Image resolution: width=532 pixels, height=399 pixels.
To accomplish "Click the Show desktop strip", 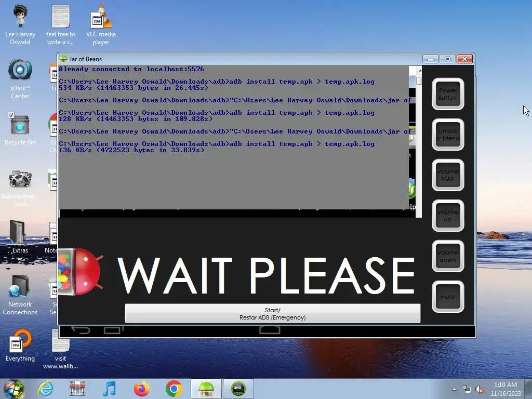I will point(529,389).
